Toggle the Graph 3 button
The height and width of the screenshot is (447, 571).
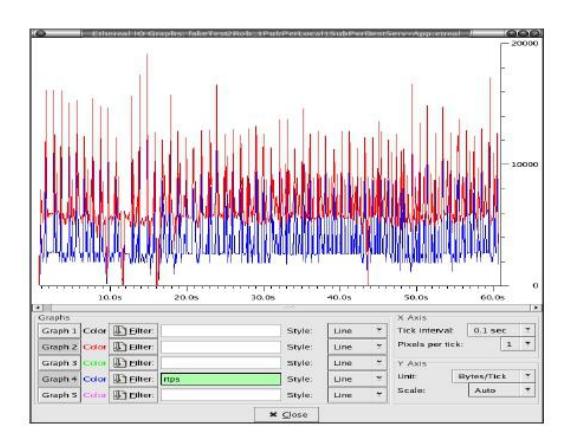[x=59, y=363]
